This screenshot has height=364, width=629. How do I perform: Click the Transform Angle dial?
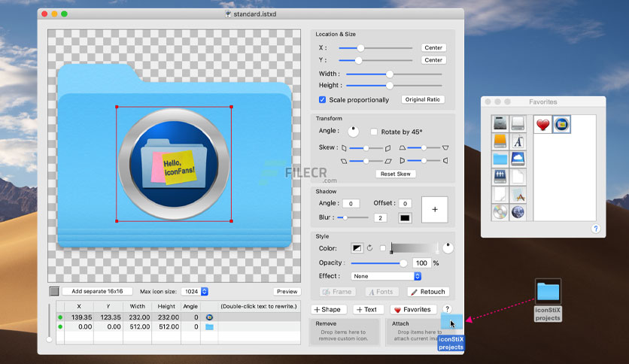(x=354, y=131)
